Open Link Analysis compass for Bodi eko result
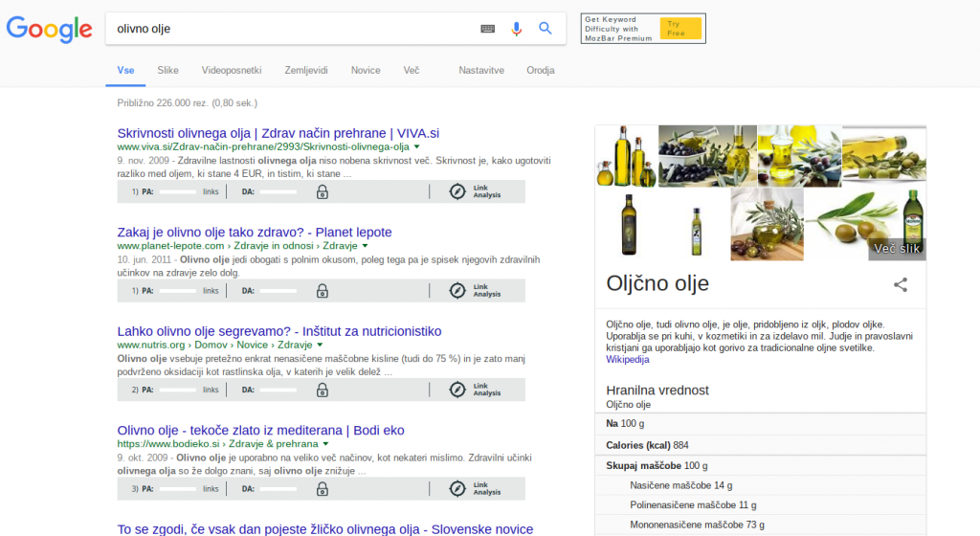Screen dimensions: 980x536 (x=457, y=489)
